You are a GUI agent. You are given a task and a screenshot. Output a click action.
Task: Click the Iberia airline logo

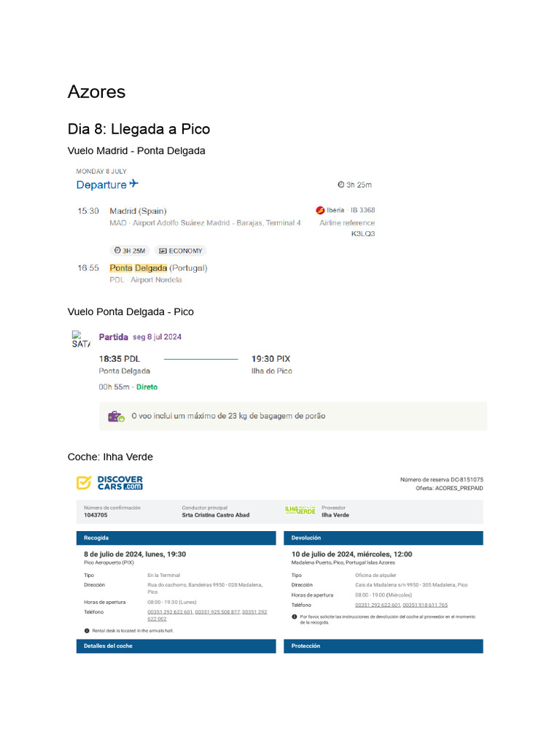pos(319,210)
